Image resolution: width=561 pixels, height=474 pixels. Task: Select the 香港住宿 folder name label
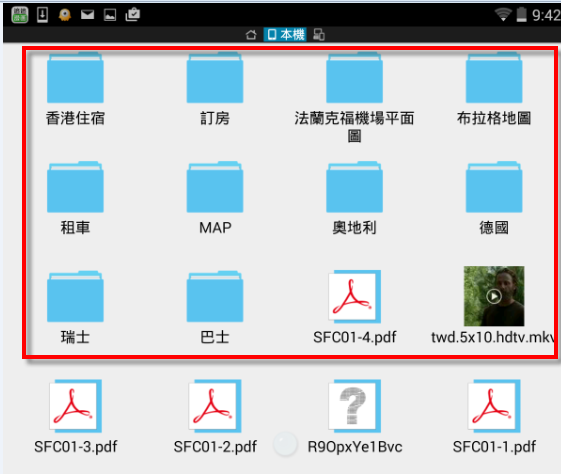tap(75, 118)
